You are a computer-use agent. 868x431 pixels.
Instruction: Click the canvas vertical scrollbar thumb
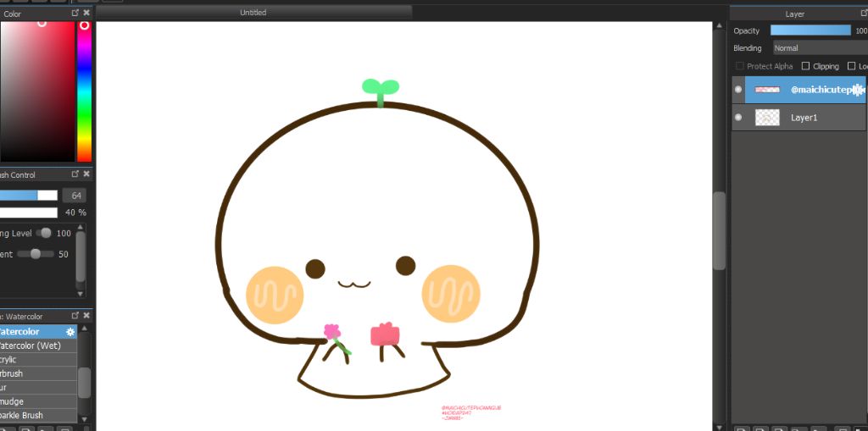point(719,230)
